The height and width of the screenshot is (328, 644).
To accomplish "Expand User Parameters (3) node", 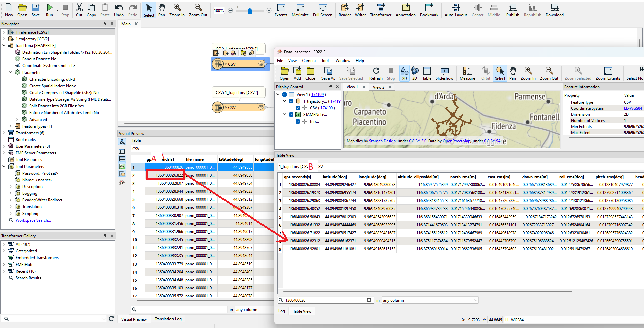I will (4, 146).
